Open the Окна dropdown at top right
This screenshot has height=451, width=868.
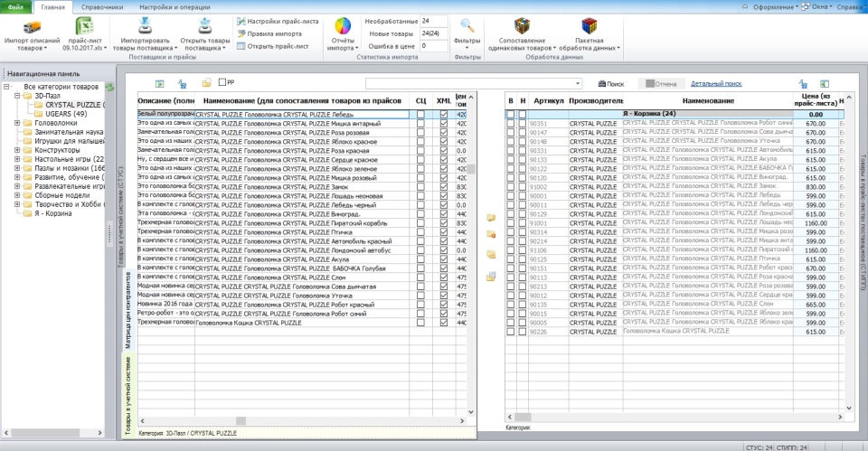817,6
